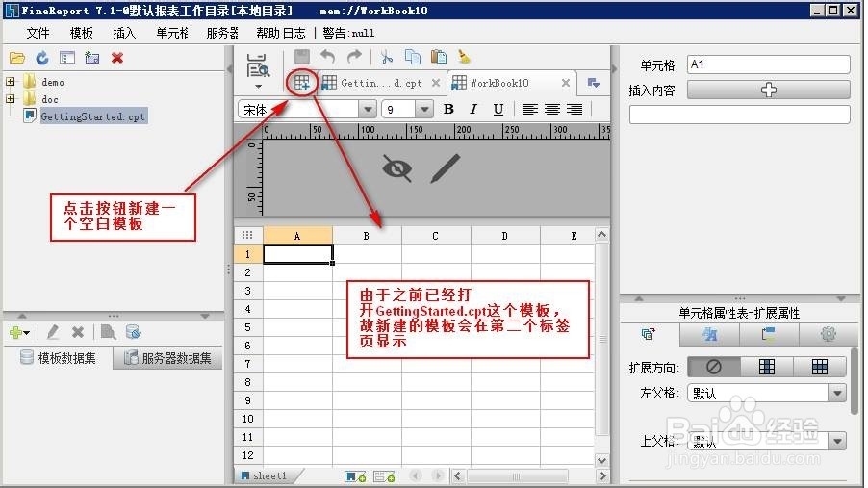
Task: Click the format painter brush icon
Action: pyautogui.click(x=464, y=57)
